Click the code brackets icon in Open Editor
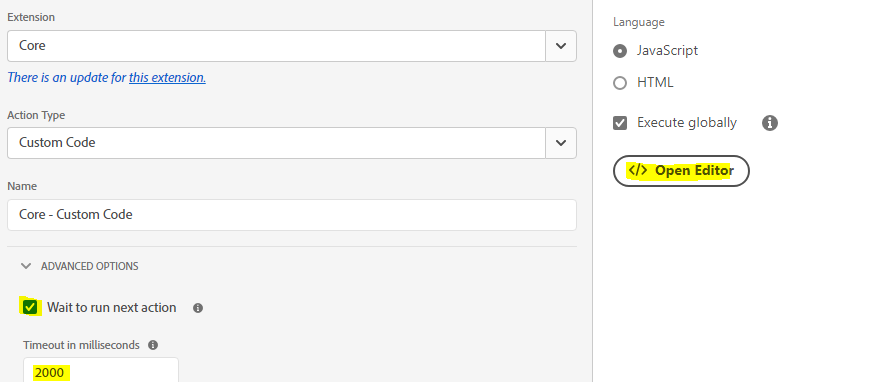Screen dimensions: 890x382 point(638,170)
